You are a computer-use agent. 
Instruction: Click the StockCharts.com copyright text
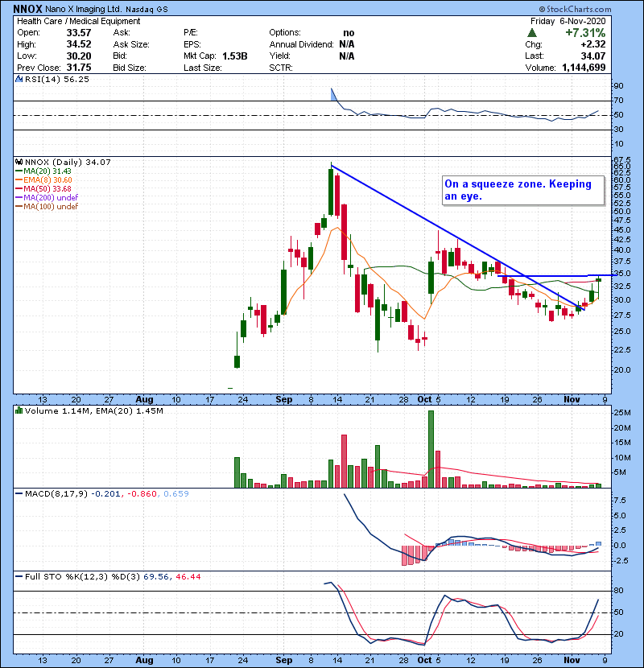(575, 9)
